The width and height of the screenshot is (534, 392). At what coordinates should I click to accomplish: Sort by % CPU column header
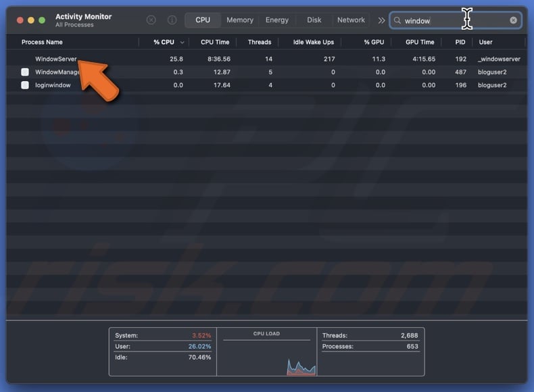[x=164, y=42]
